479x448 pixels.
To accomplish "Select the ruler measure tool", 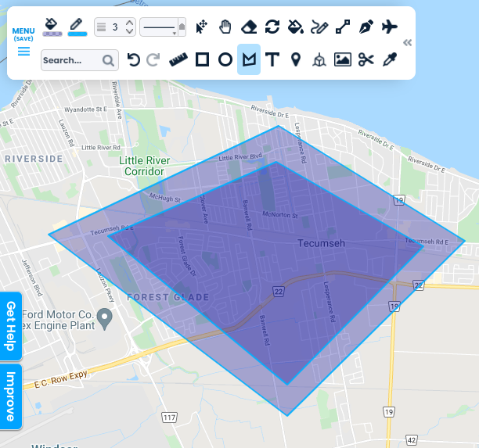I will (178, 59).
